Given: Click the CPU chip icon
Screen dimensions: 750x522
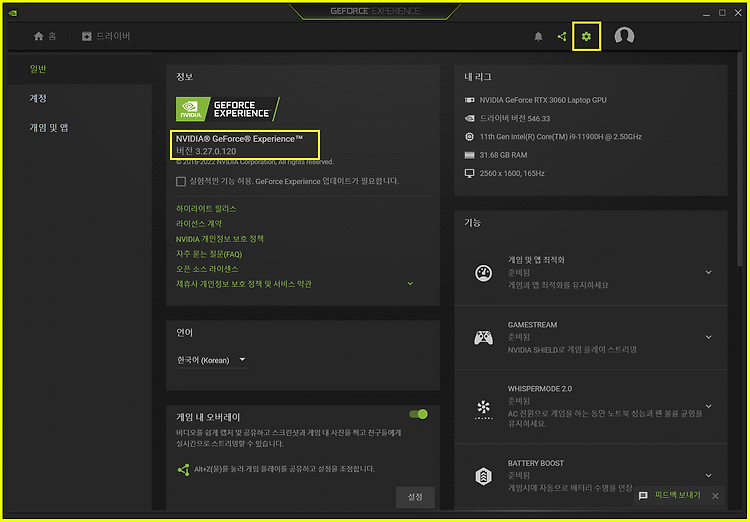Looking at the screenshot, I should 470,137.
